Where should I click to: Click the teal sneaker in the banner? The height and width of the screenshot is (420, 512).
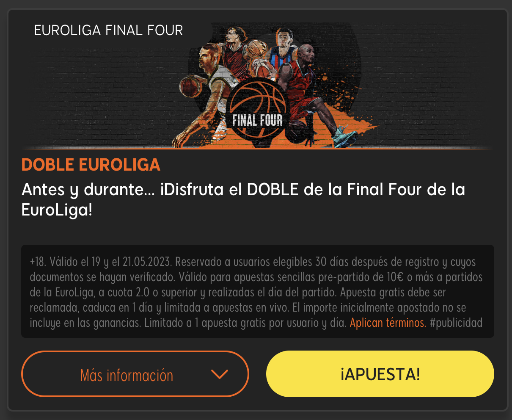coord(345,136)
